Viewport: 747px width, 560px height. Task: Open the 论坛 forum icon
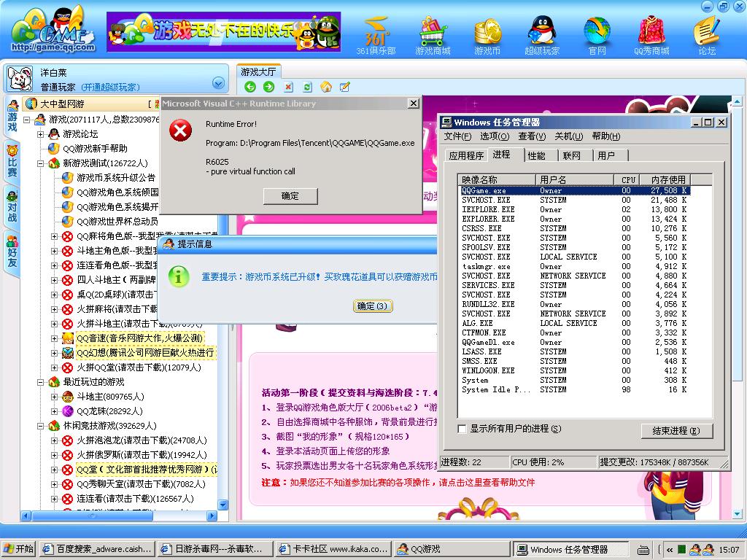click(x=707, y=36)
